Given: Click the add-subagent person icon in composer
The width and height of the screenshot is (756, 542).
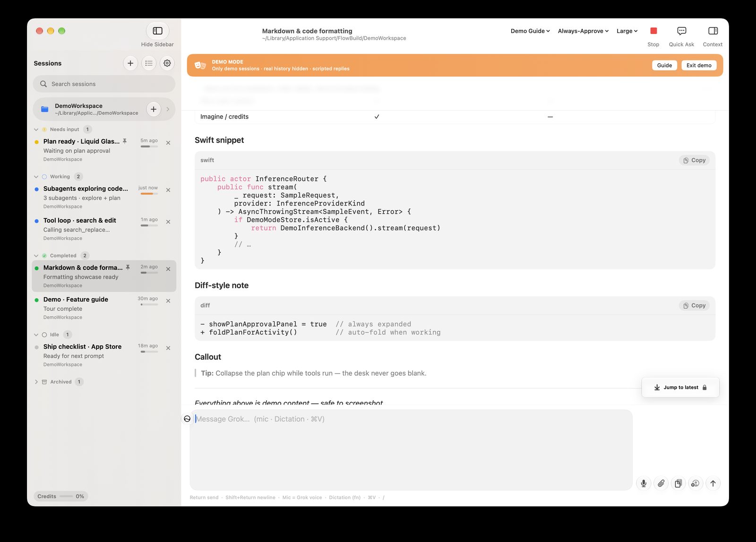Looking at the screenshot, I should 696,483.
